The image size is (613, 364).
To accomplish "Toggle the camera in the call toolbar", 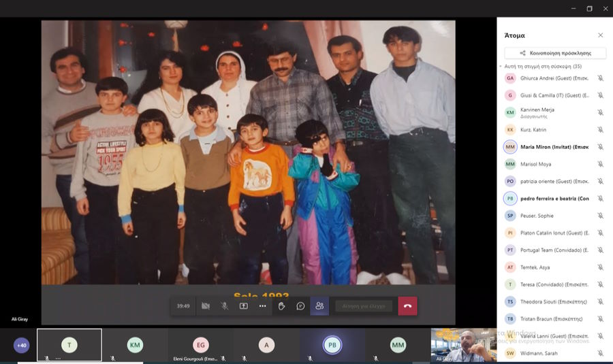I will [205, 306].
